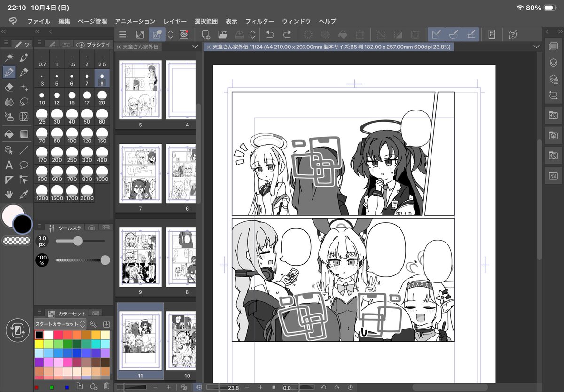Tap the rotate canvas flip button
Screen dimensions: 564x392
17,330
